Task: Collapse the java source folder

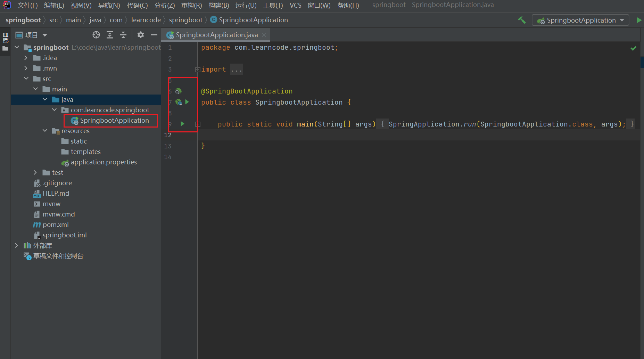Action: [45, 99]
